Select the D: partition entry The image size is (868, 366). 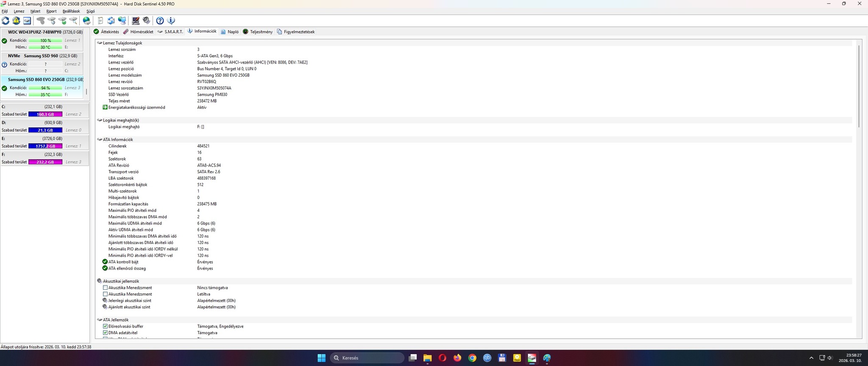tap(45, 126)
